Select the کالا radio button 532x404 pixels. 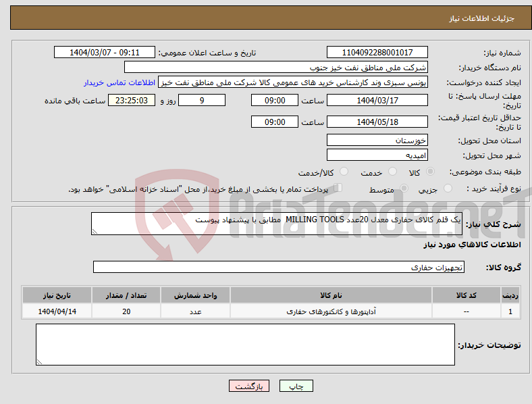point(430,172)
